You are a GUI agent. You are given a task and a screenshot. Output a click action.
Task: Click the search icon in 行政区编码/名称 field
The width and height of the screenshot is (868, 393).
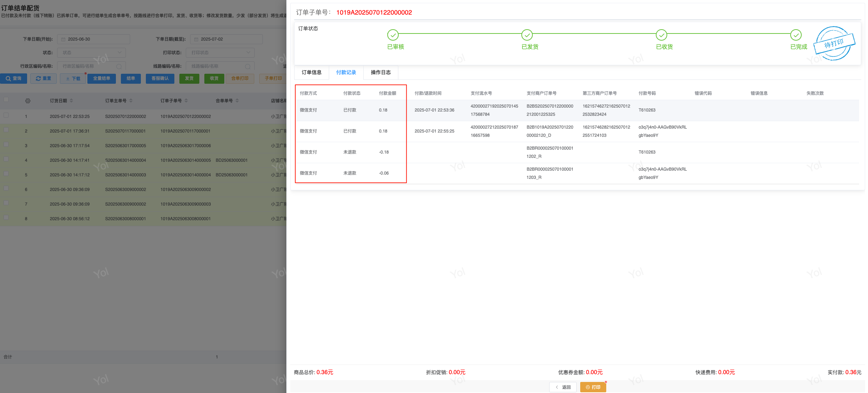coord(119,66)
